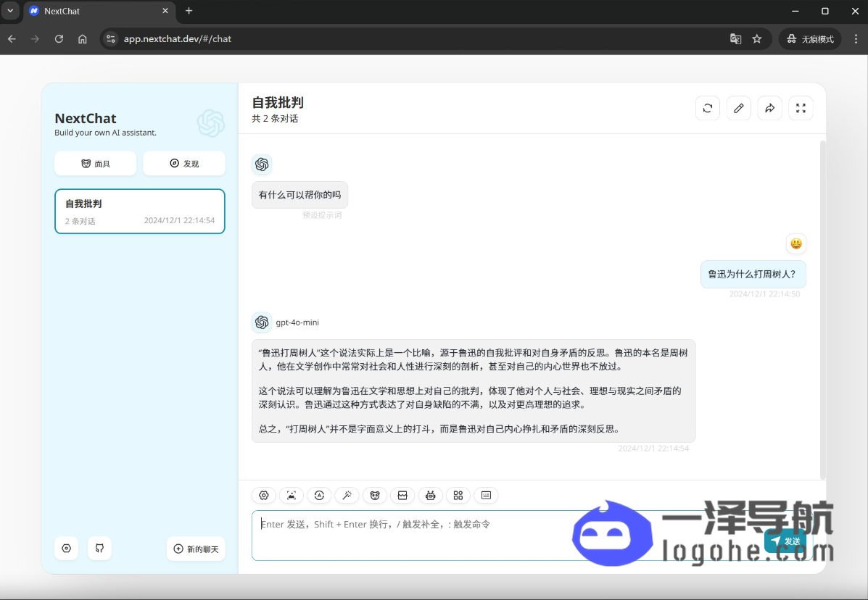Click the clear context break icon
The image size is (868, 600).
click(402, 496)
